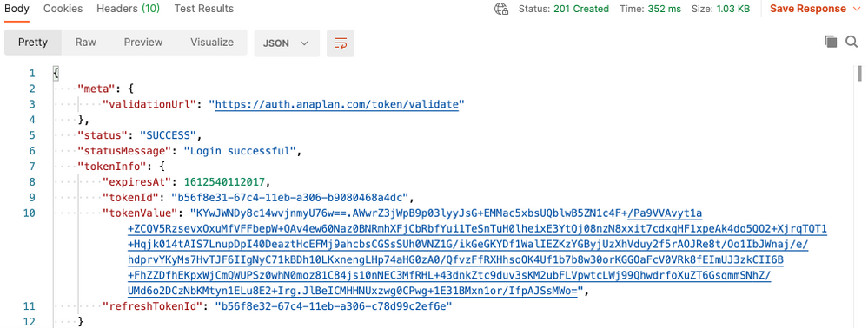Switch to the Body tab
The image size is (868, 328).
(x=17, y=9)
